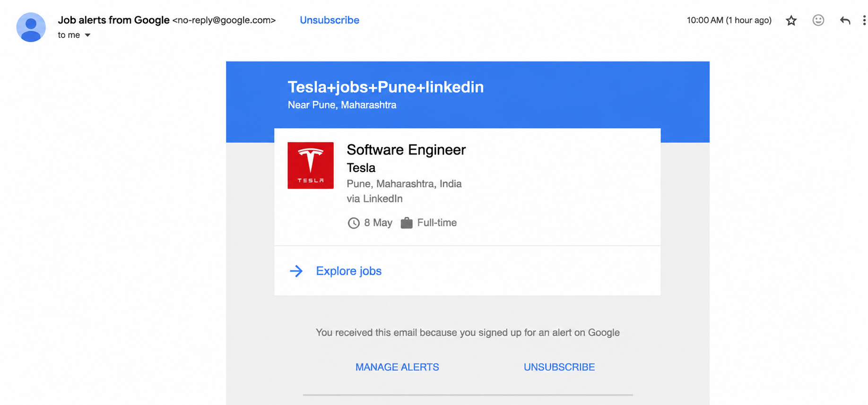
Task: Click MANAGE ALERTS
Action: click(397, 367)
